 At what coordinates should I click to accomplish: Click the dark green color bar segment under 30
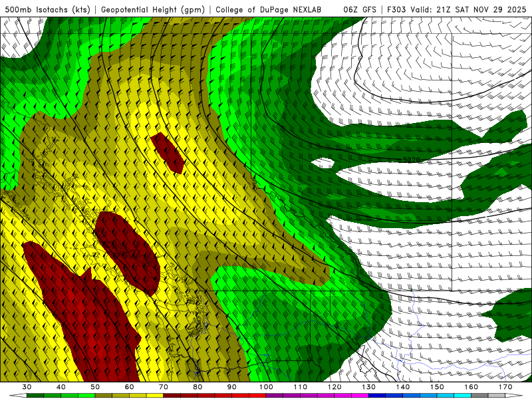pos(35,396)
